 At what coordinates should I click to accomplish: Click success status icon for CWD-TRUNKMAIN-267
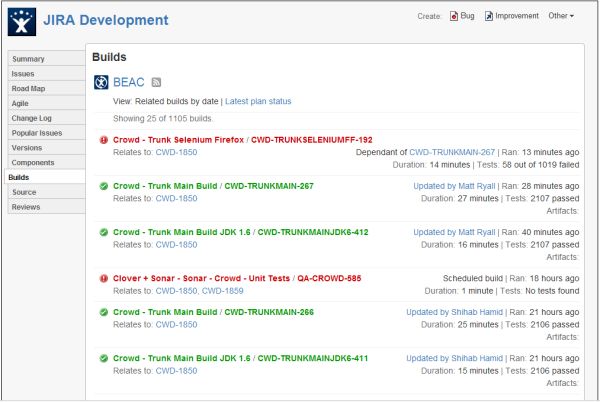click(104, 186)
